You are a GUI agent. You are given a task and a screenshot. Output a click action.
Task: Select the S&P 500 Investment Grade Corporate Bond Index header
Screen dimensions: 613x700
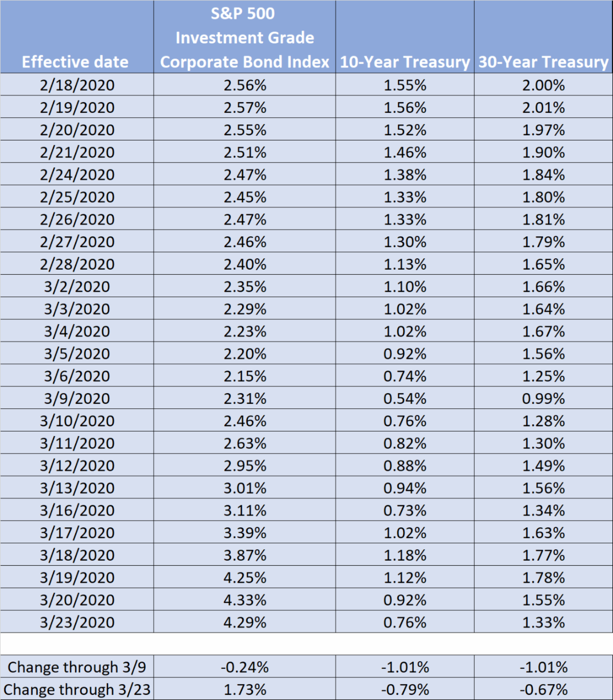click(x=244, y=38)
